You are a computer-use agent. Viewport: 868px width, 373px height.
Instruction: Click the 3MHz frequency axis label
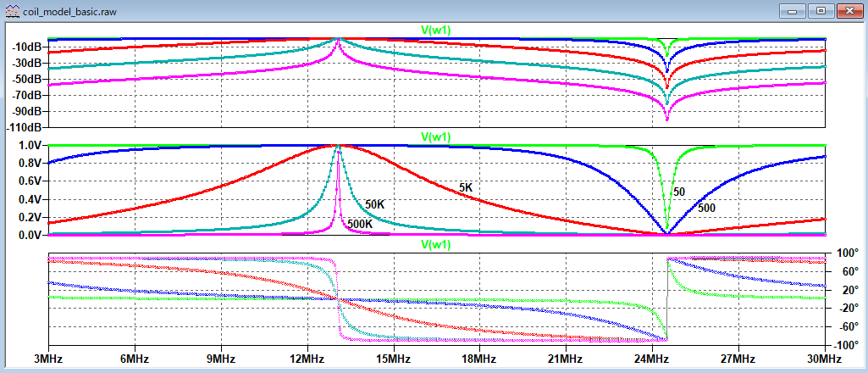48,359
